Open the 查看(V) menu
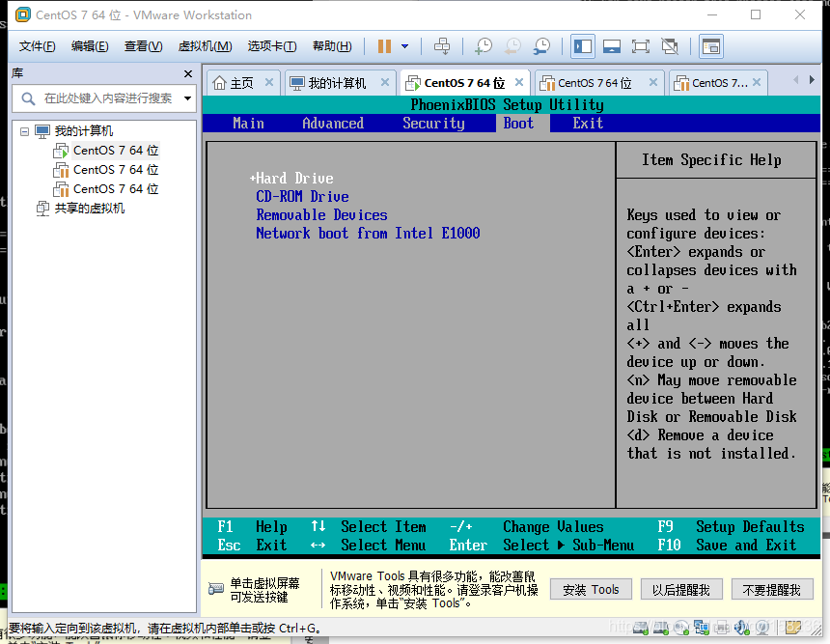Screen dimensions: 830x644 [143, 46]
